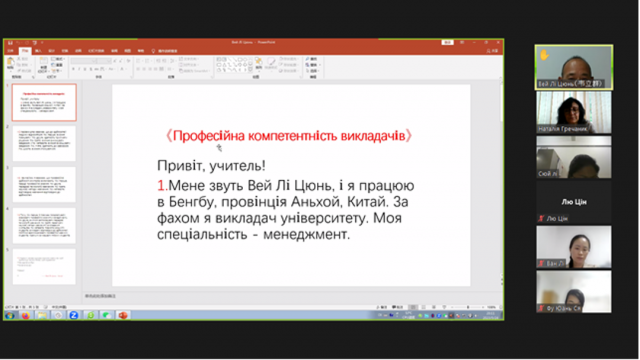Image resolution: width=640 pixels, height=360 pixels.
Task: Click the zoom slider in the status bar
Action: (468, 307)
